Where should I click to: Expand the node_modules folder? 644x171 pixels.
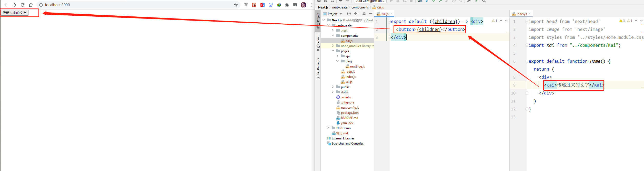(x=333, y=46)
